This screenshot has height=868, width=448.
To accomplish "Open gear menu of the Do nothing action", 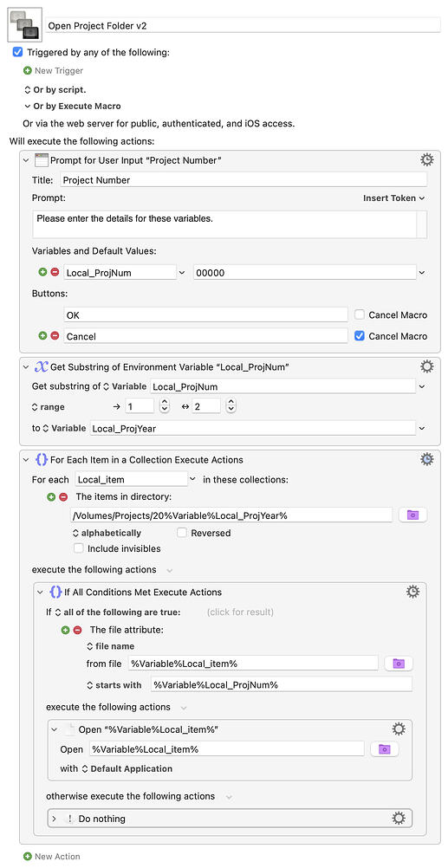I will pos(398,818).
